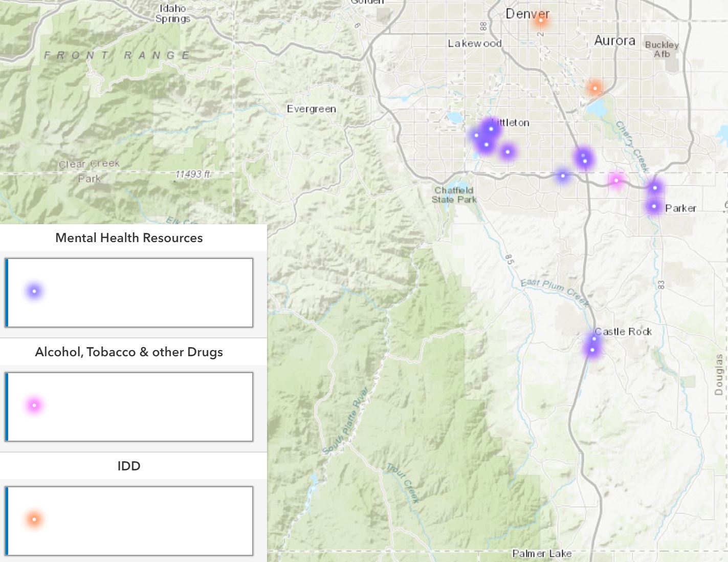Select the orange marker south of Aurora
Viewport: 728px width, 562px height.
point(594,88)
